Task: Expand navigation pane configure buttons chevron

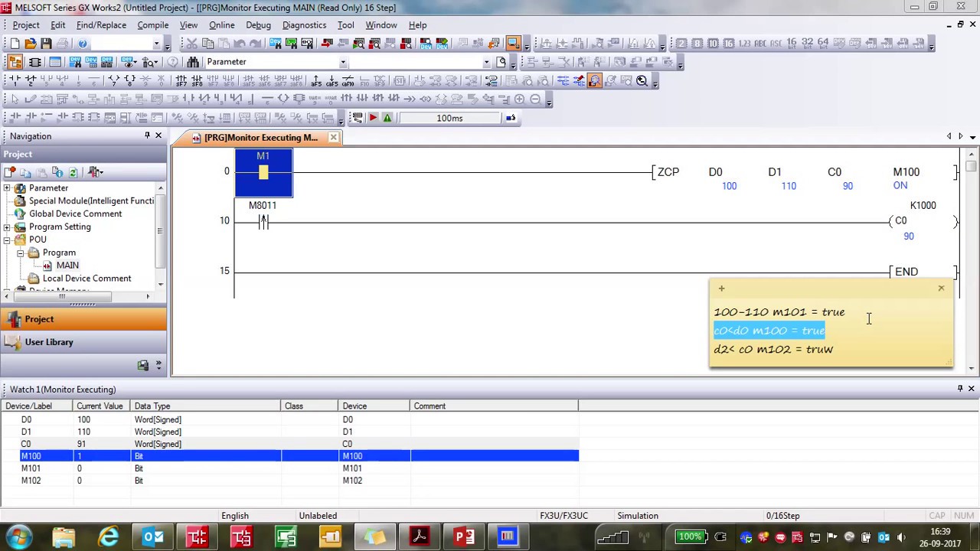Action: (x=158, y=365)
